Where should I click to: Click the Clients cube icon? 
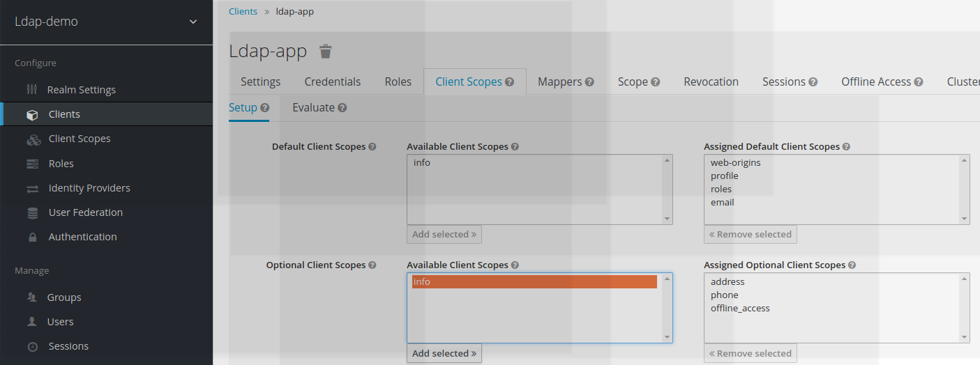32,115
